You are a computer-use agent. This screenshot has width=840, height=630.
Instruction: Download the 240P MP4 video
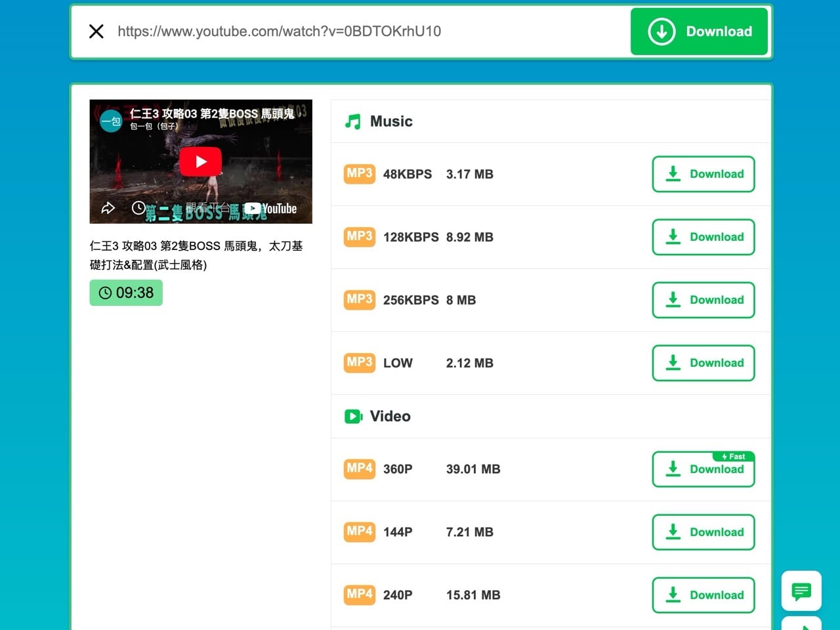point(703,596)
